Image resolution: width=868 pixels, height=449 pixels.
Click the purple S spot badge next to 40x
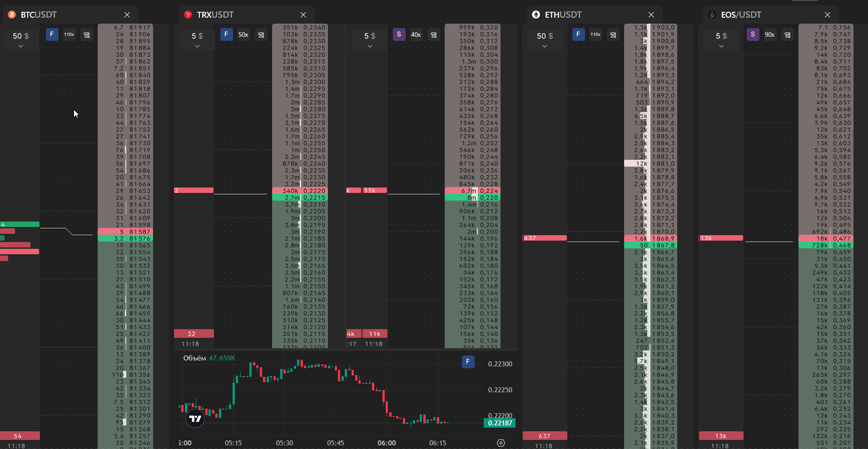pos(399,35)
